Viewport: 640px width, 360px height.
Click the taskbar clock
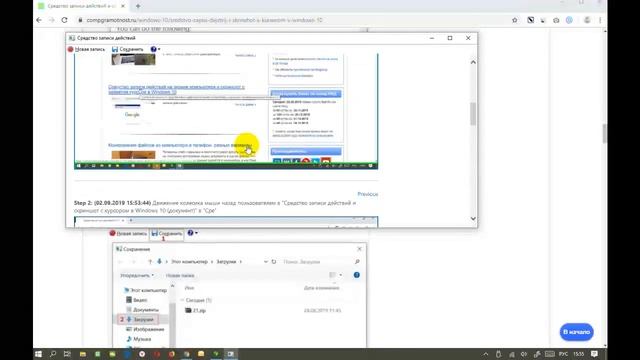point(578,354)
